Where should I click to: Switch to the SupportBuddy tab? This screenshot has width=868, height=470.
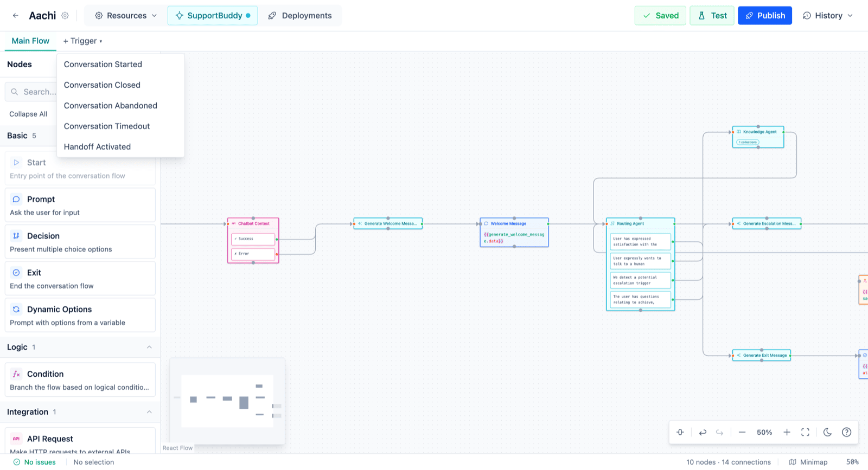tap(213, 16)
